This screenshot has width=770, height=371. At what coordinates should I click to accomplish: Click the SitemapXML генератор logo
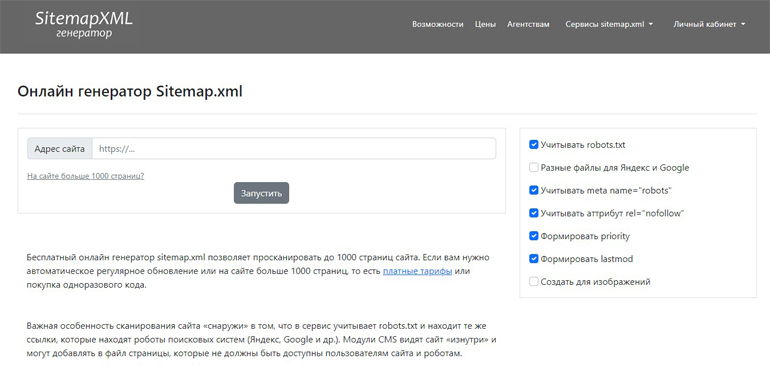(x=83, y=25)
